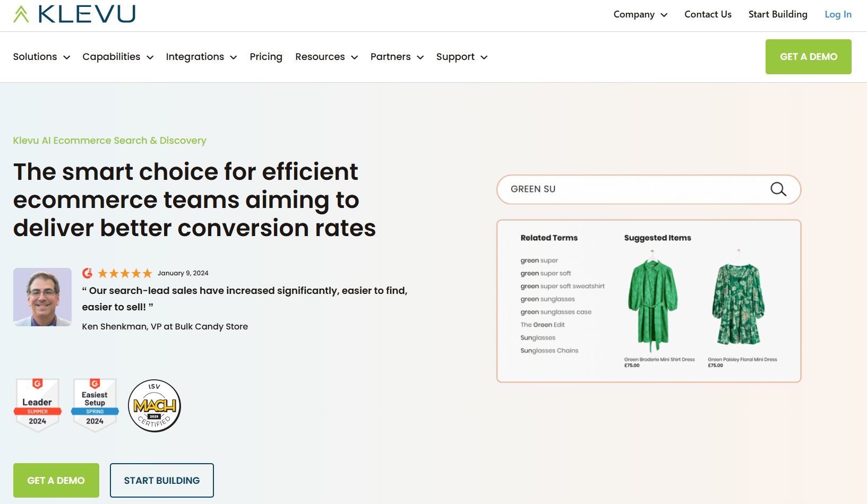Choose the 'green super soft' suggestion
The image size is (867, 504).
pos(546,273)
